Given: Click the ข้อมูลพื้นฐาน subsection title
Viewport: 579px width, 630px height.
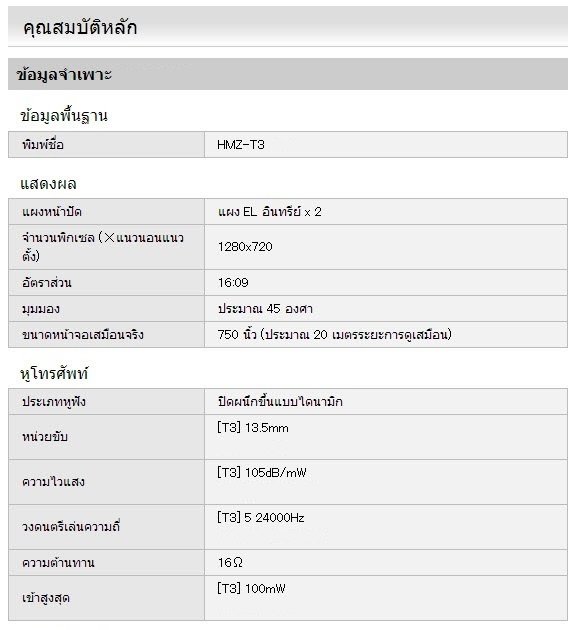Looking at the screenshot, I should [x=64, y=116].
